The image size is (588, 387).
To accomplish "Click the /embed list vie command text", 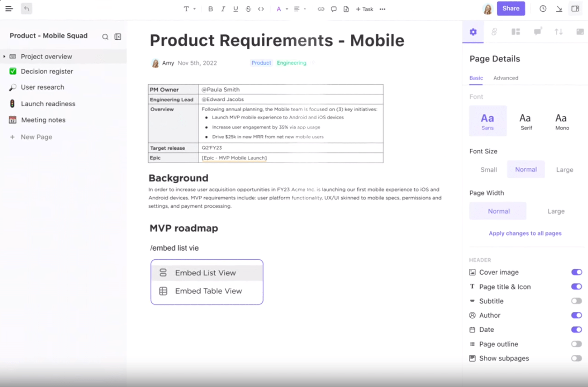I will [x=174, y=248].
